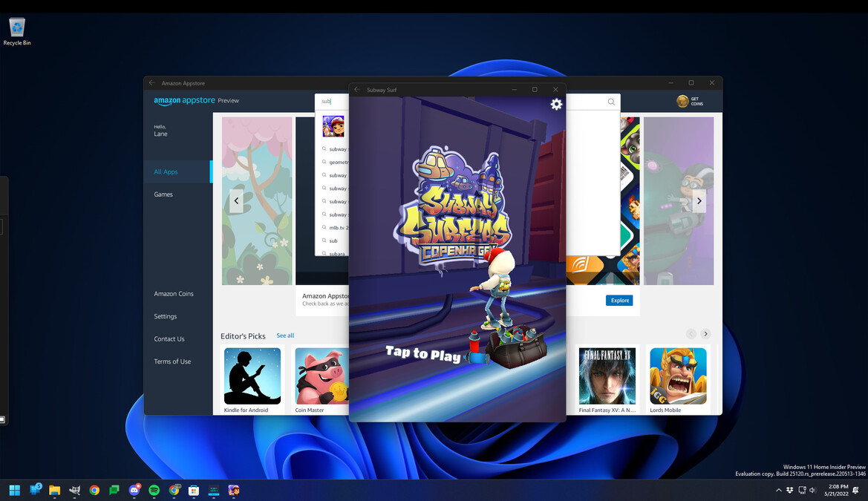Select the All Apps sidebar item

[x=177, y=171]
